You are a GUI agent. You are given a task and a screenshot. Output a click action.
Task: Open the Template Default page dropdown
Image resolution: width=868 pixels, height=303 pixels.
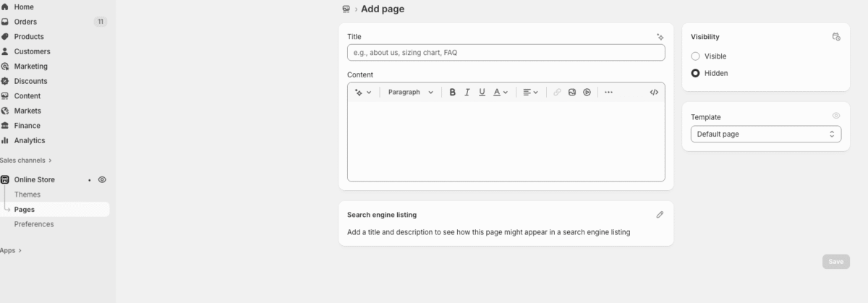(x=765, y=135)
